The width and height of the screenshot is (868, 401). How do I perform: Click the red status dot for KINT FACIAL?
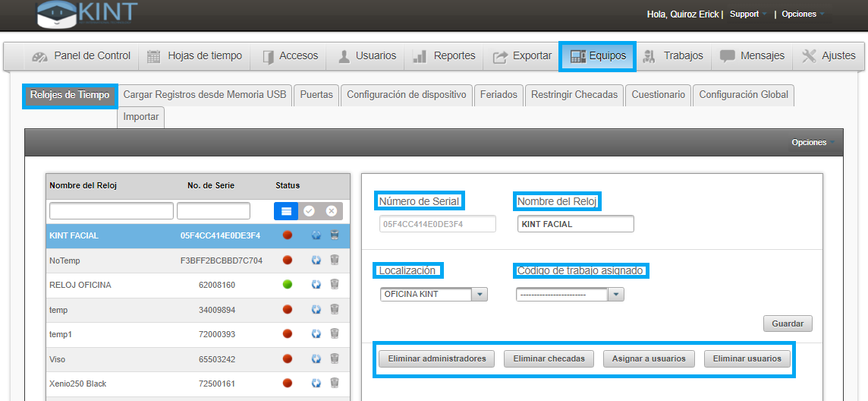pos(288,235)
